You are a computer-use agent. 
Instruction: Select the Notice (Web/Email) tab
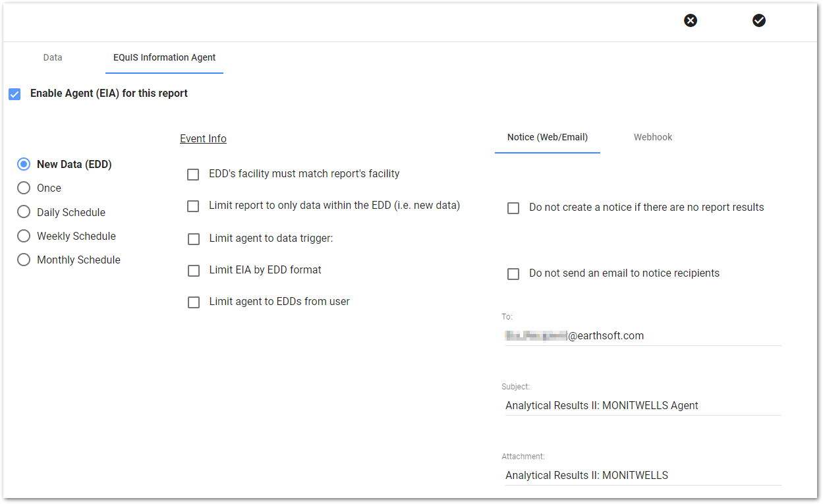pos(547,137)
